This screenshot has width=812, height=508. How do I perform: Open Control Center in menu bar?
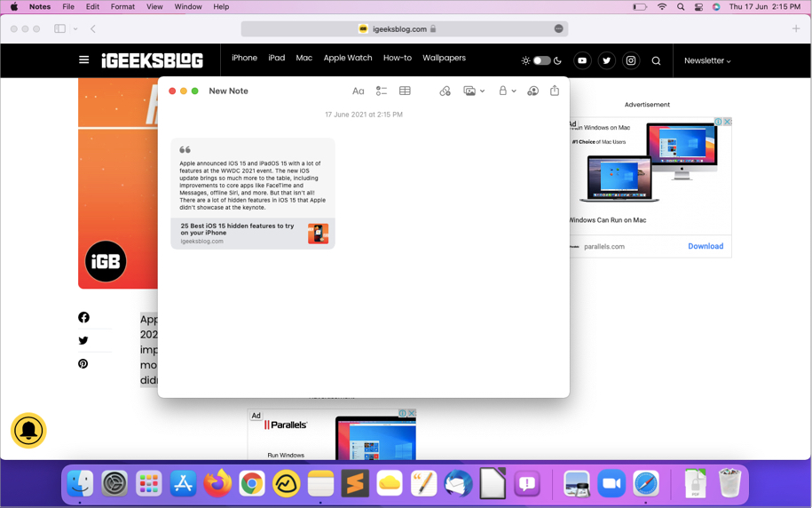pos(698,7)
